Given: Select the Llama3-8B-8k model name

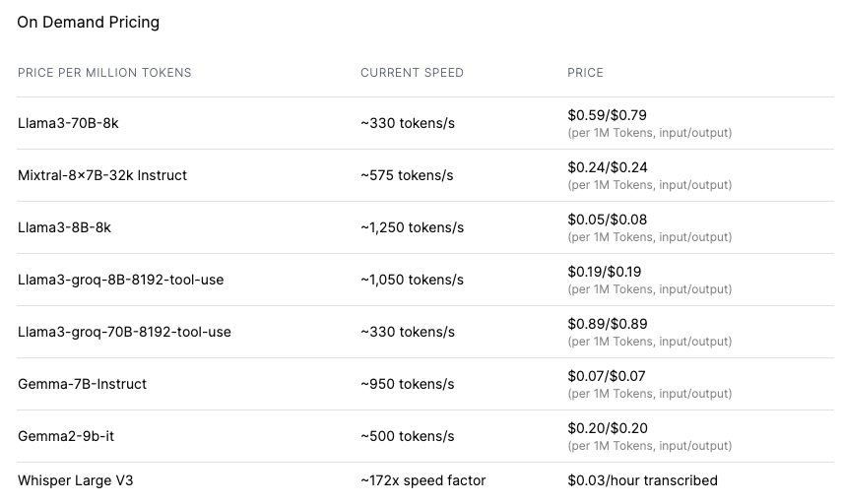Looking at the screenshot, I should point(64,227).
